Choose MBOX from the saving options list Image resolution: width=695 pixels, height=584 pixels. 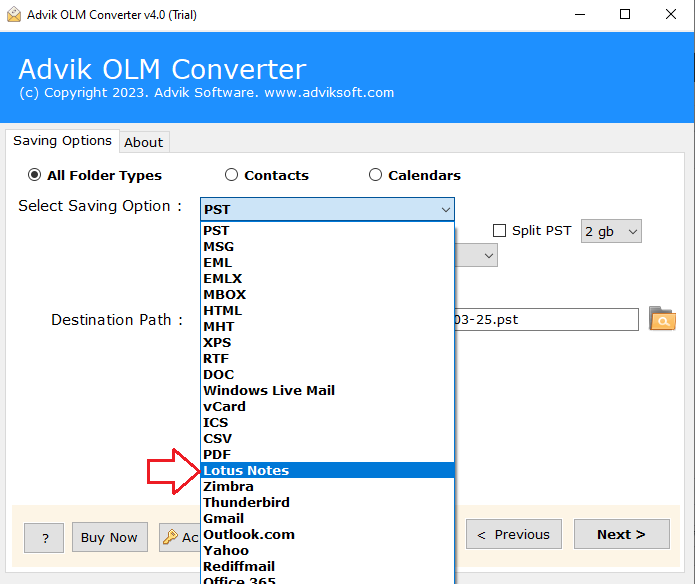tap(327, 294)
